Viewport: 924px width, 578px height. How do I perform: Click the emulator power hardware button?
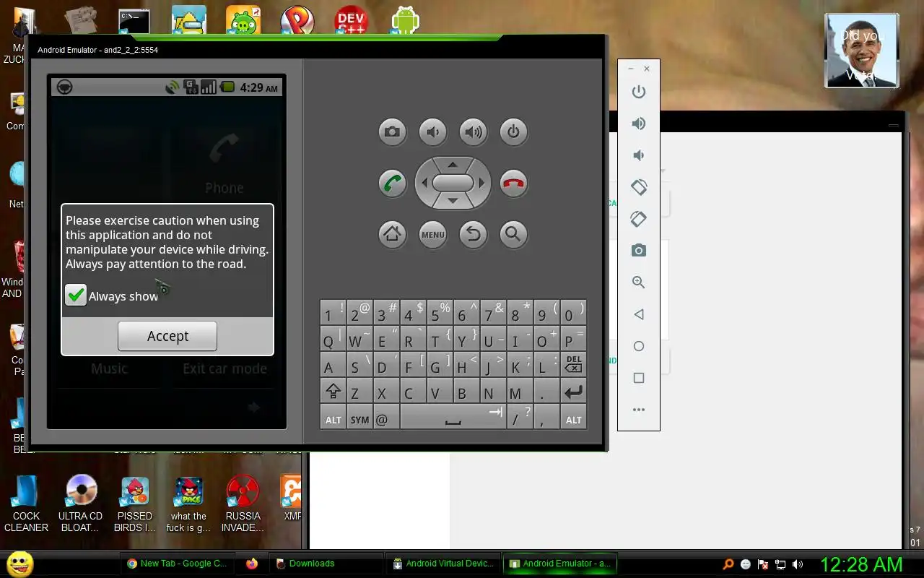[513, 131]
